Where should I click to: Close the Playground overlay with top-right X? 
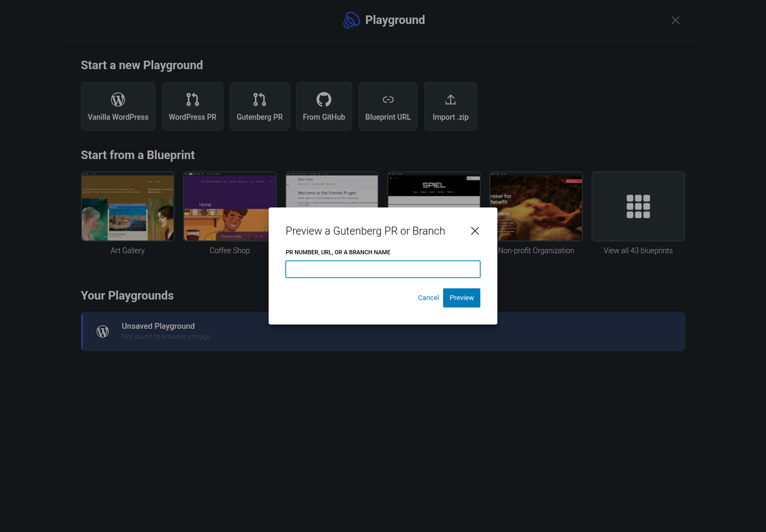[676, 20]
